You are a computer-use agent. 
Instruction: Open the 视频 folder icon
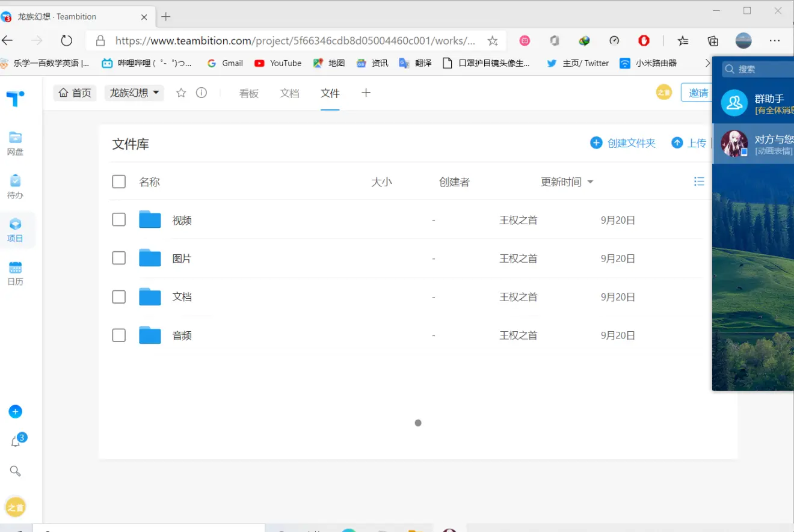click(150, 219)
